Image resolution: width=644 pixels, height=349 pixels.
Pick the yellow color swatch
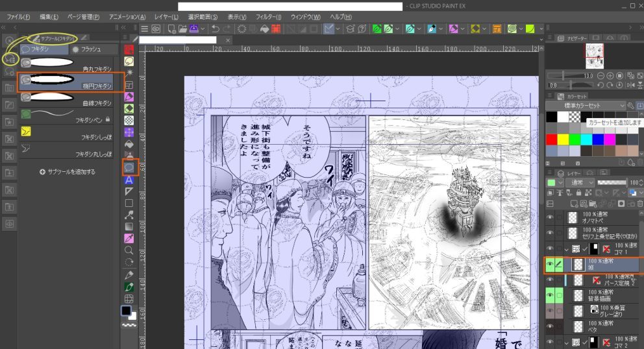(x=563, y=139)
